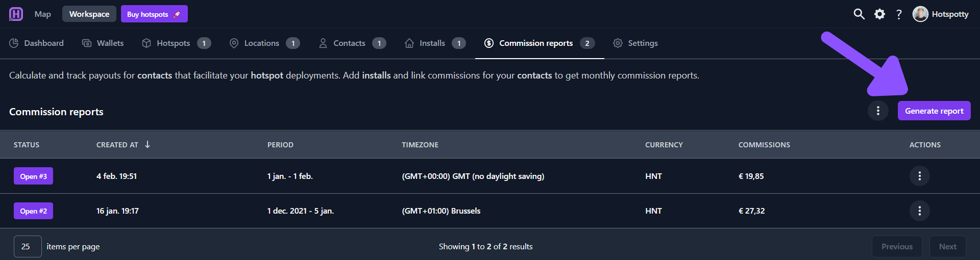Go to the Dashboard tab
This screenshot has width=980, height=260.
click(36, 43)
